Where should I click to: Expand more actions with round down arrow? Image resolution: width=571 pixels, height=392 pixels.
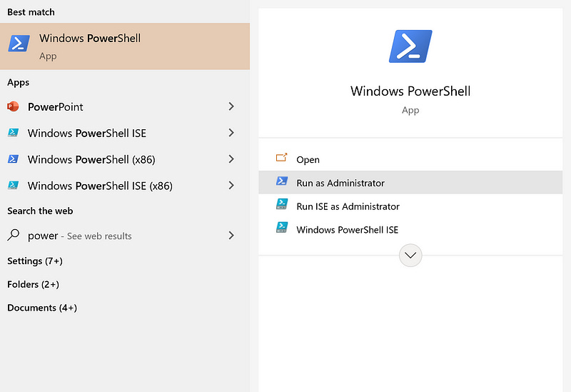(410, 256)
